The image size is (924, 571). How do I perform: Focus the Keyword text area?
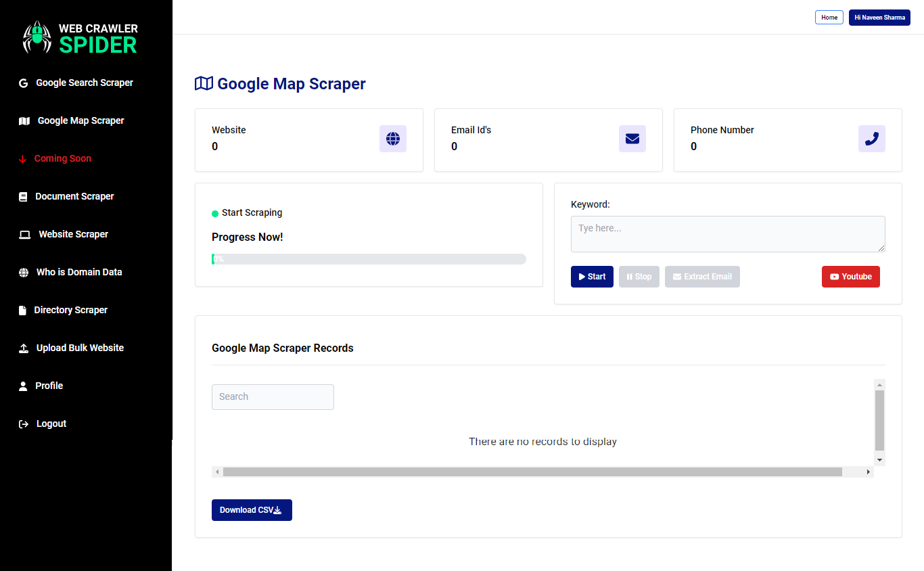pos(727,234)
